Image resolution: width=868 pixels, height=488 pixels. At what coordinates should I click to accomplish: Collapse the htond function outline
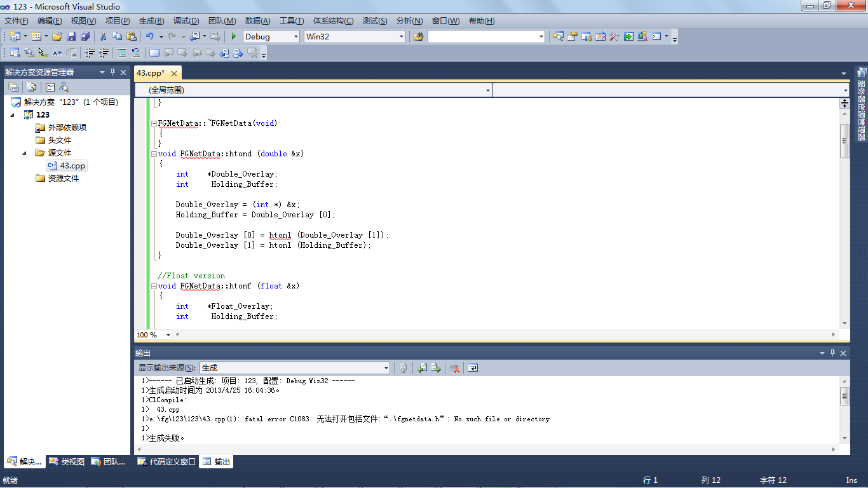coord(154,154)
